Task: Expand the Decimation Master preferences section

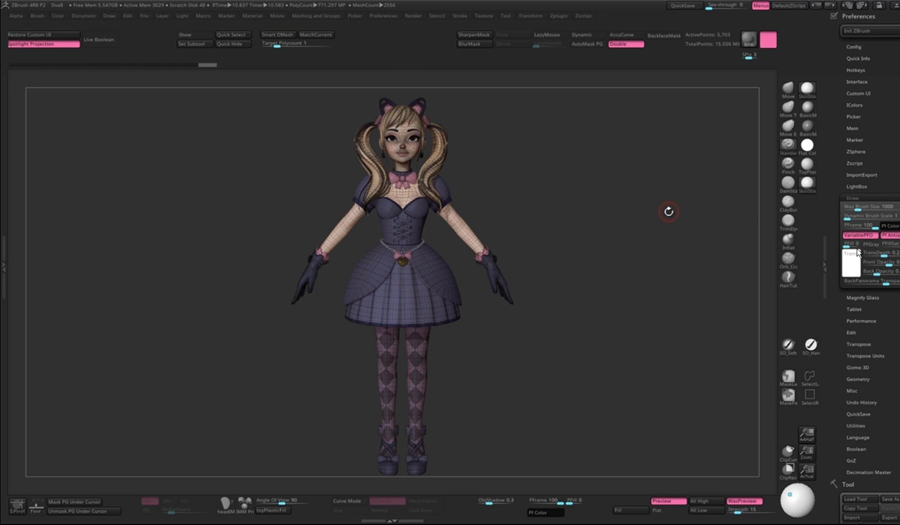Action: [868, 472]
